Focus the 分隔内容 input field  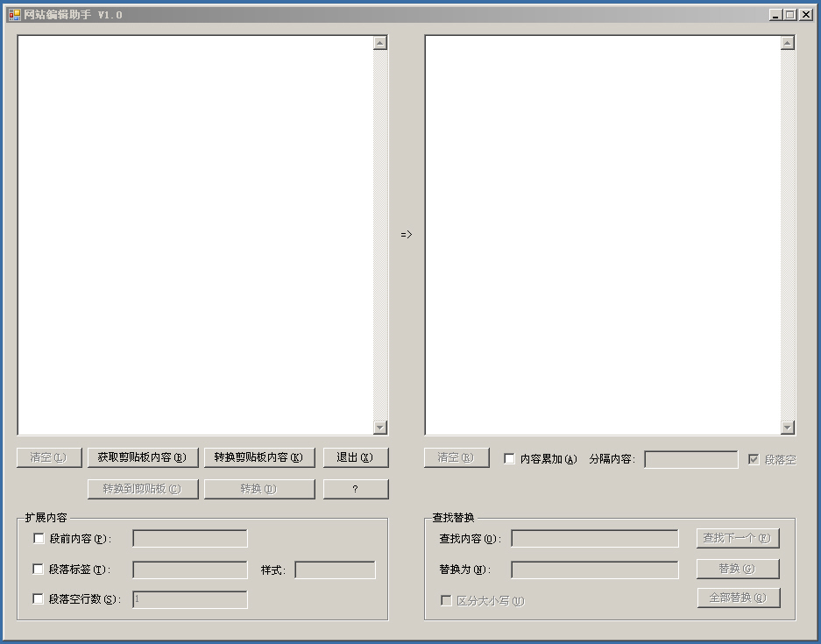(x=691, y=460)
